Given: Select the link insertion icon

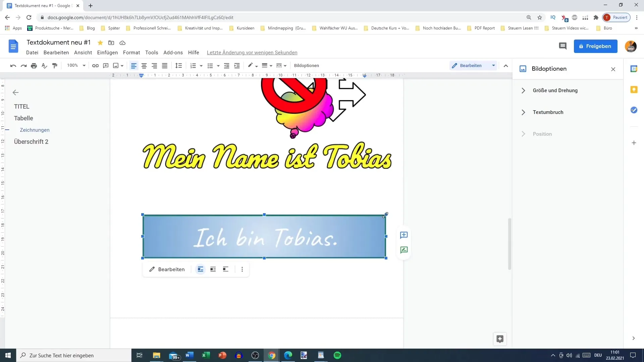Looking at the screenshot, I should [x=95, y=65].
